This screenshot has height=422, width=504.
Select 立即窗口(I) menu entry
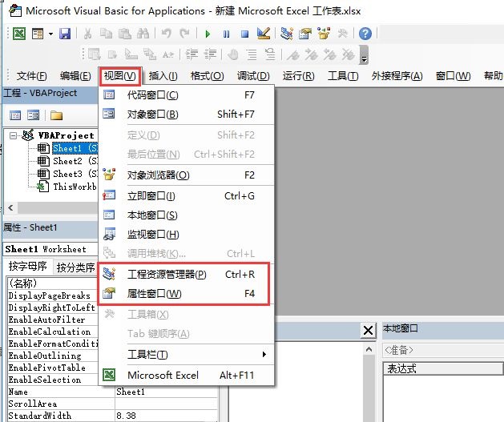click(x=187, y=196)
